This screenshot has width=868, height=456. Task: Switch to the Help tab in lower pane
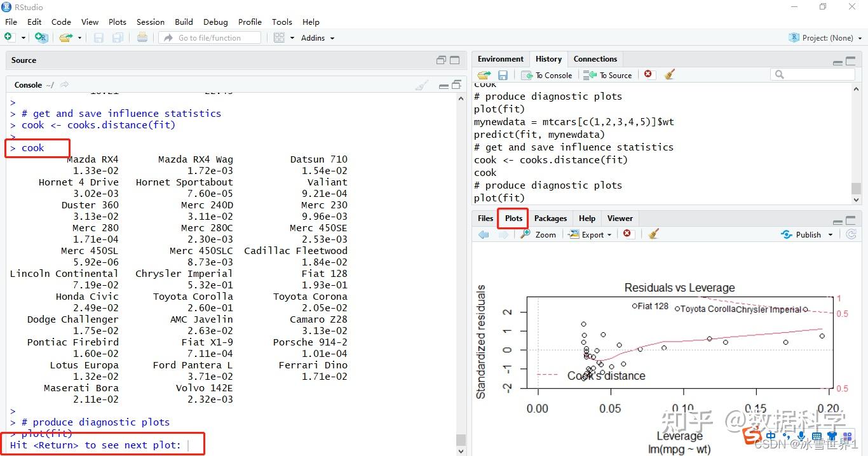point(587,218)
